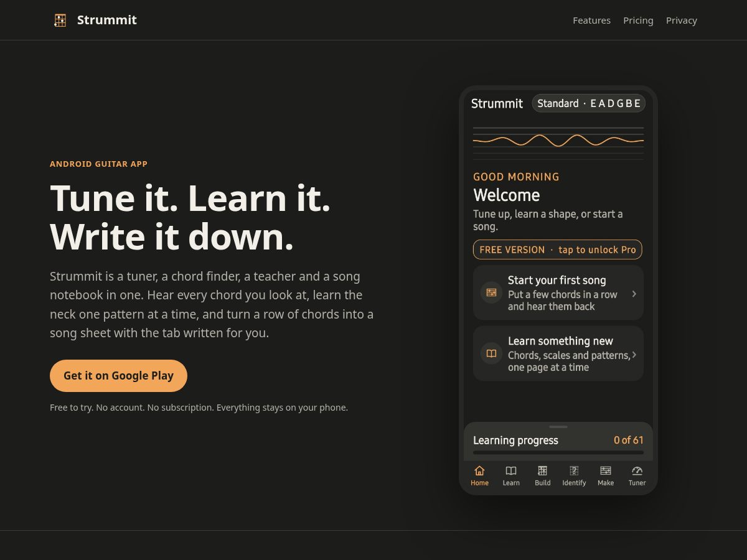This screenshot has width=747, height=560.
Task: Open the Identify icon in bottom nav
Action: 574,471
